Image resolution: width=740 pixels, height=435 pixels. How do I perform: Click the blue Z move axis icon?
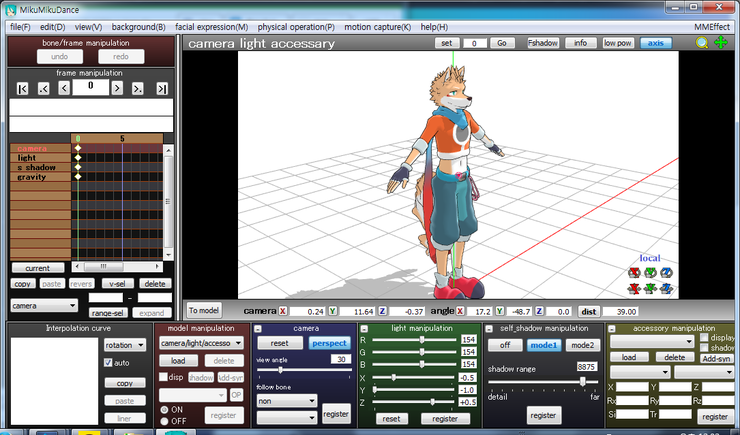click(x=666, y=288)
